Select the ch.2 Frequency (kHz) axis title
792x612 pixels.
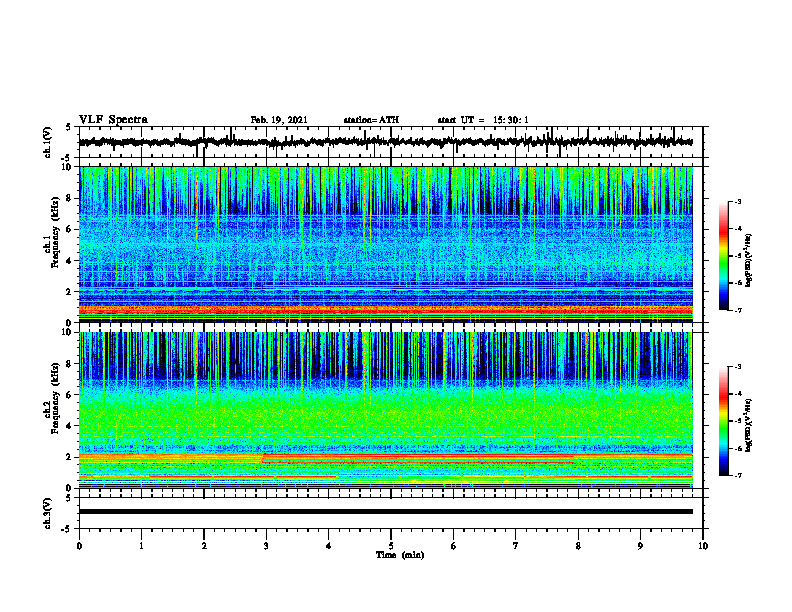coord(51,399)
